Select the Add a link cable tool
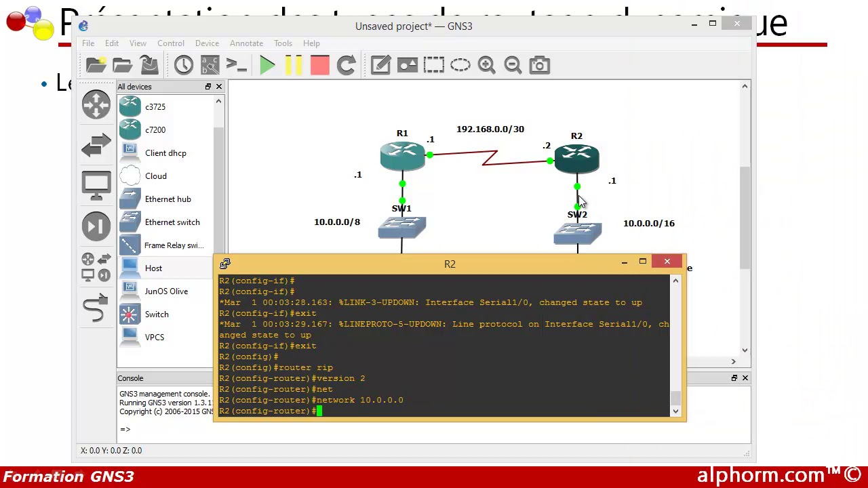 pos(96,307)
